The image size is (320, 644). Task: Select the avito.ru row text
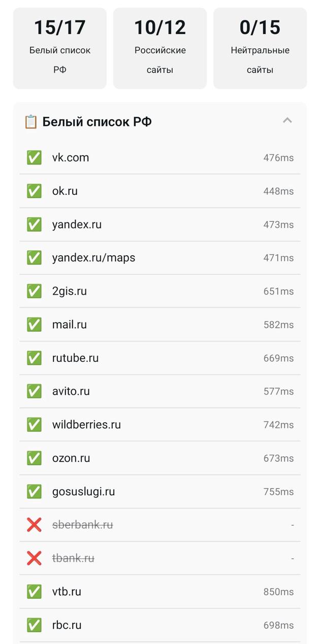click(71, 391)
